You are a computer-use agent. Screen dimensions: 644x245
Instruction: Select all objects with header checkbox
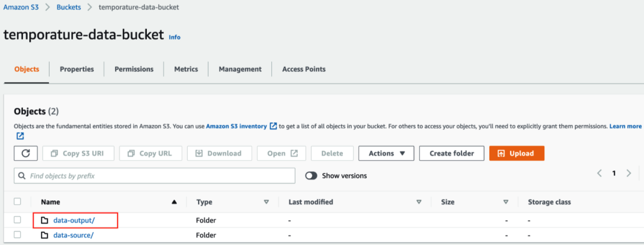(x=18, y=202)
